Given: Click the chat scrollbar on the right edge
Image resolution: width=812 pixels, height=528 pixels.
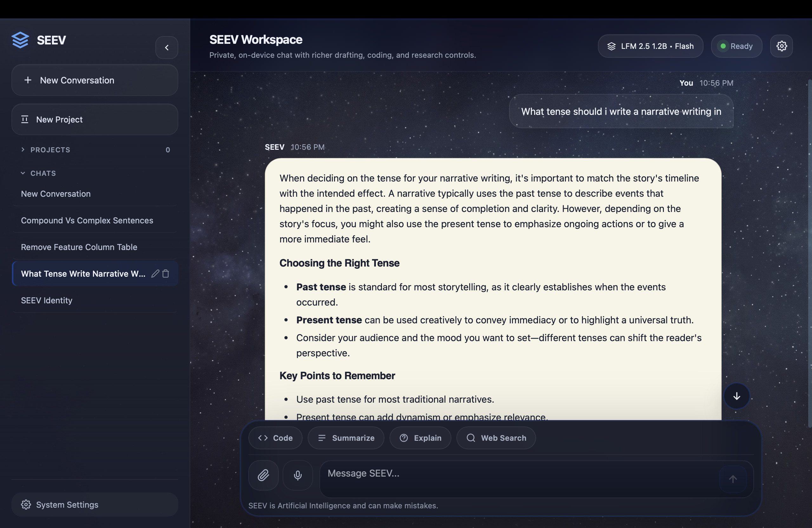Looking at the screenshot, I should click(809, 253).
